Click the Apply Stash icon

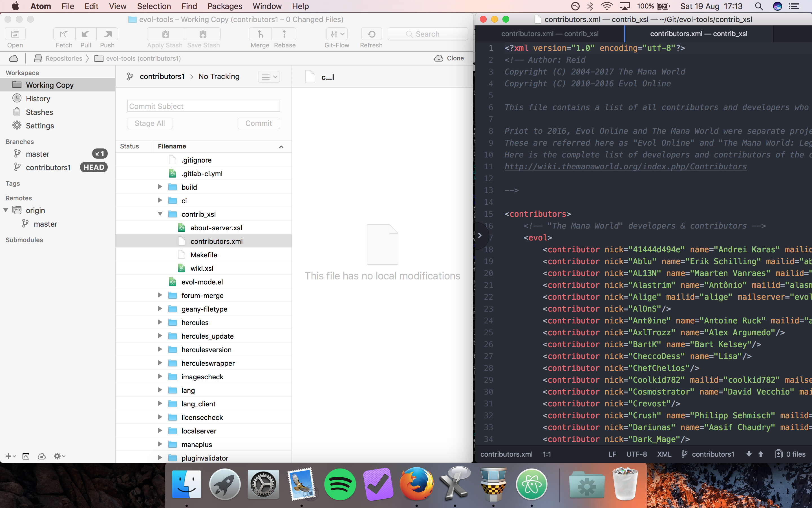[x=166, y=34]
